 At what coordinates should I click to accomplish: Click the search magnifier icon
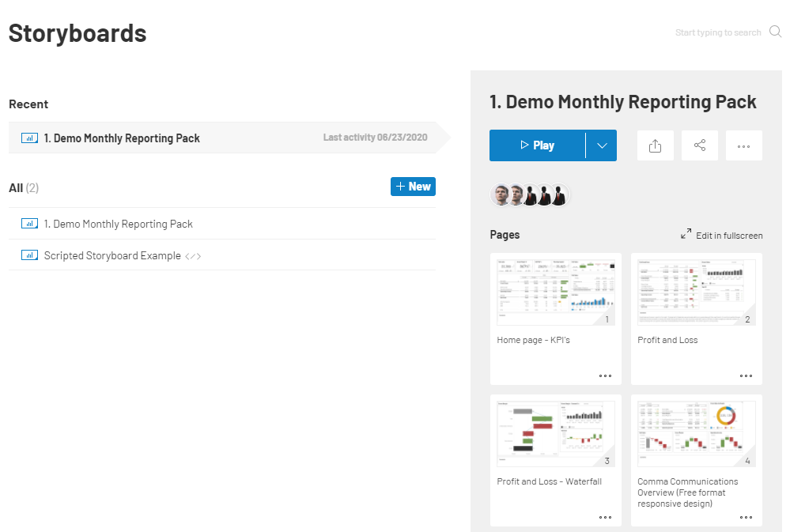click(x=776, y=32)
